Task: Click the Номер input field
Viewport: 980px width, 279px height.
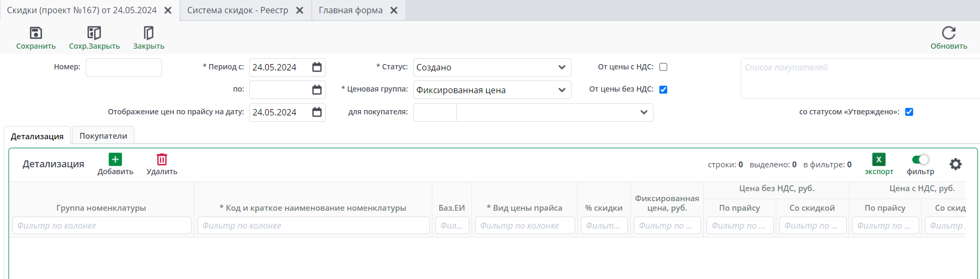Action: coord(124,67)
